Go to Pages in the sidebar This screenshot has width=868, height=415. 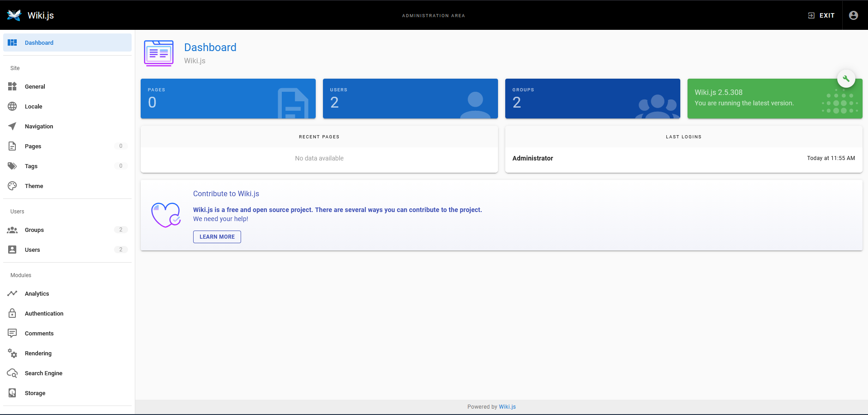click(x=33, y=146)
